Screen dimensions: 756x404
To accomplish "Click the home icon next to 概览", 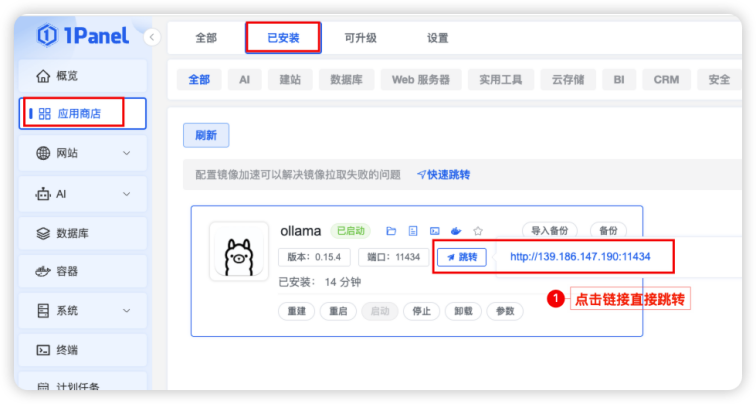I will [43, 76].
